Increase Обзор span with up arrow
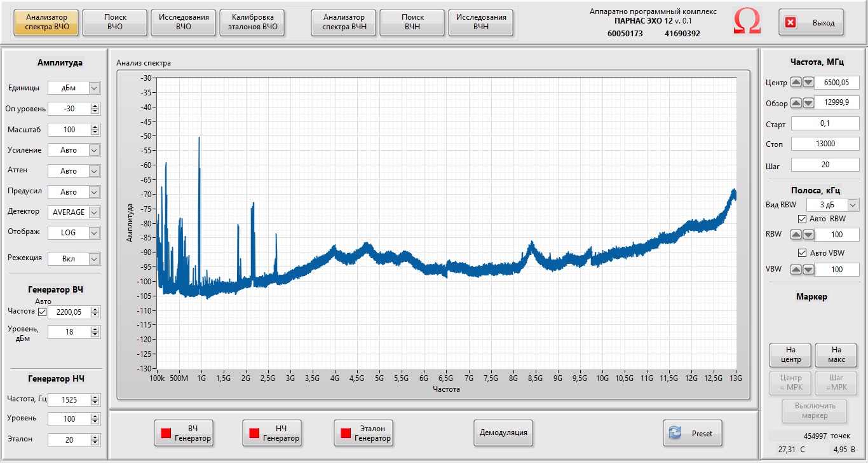 (796, 103)
